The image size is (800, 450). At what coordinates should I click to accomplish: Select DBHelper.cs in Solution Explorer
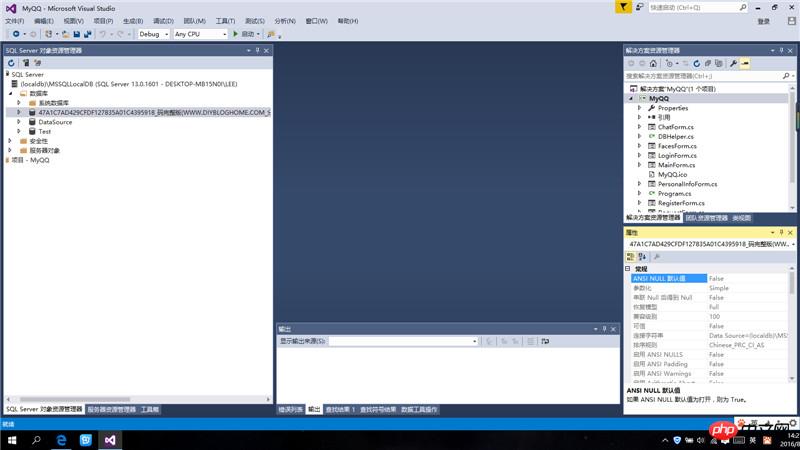(x=676, y=137)
